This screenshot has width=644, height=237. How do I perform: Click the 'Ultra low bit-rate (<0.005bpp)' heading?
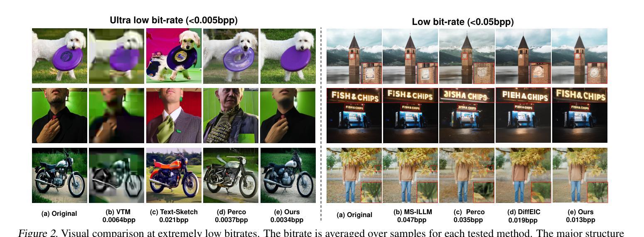tap(174, 20)
